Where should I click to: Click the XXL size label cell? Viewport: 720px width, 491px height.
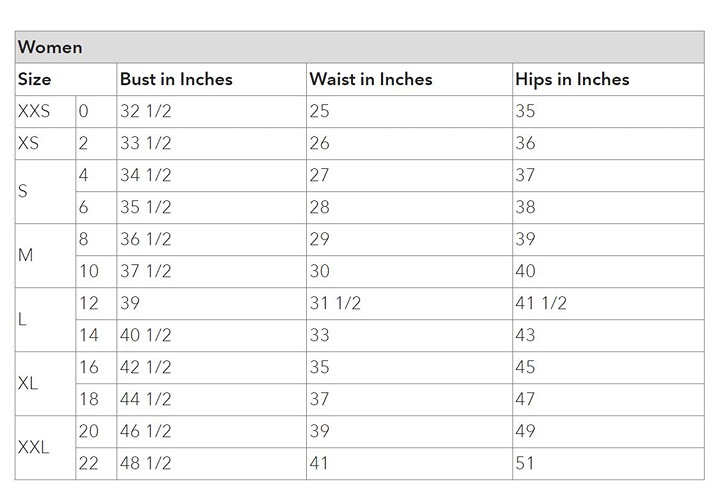point(45,448)
